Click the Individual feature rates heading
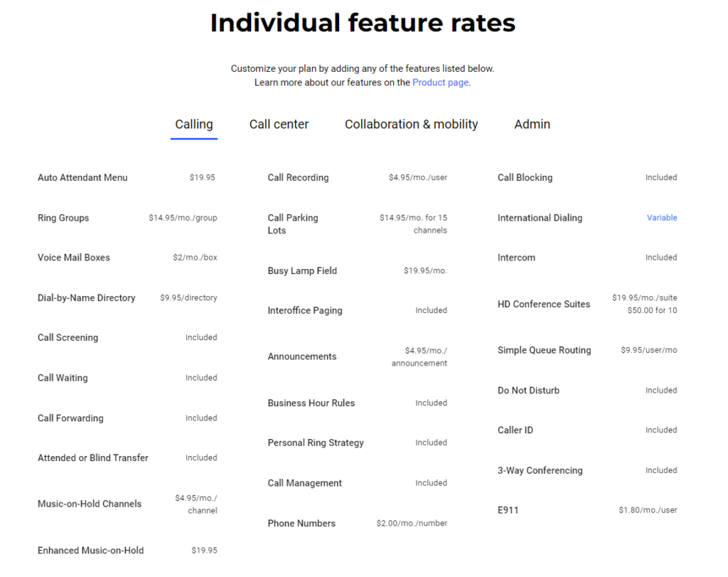Screen dimensions: 728x577 [363, 23]
